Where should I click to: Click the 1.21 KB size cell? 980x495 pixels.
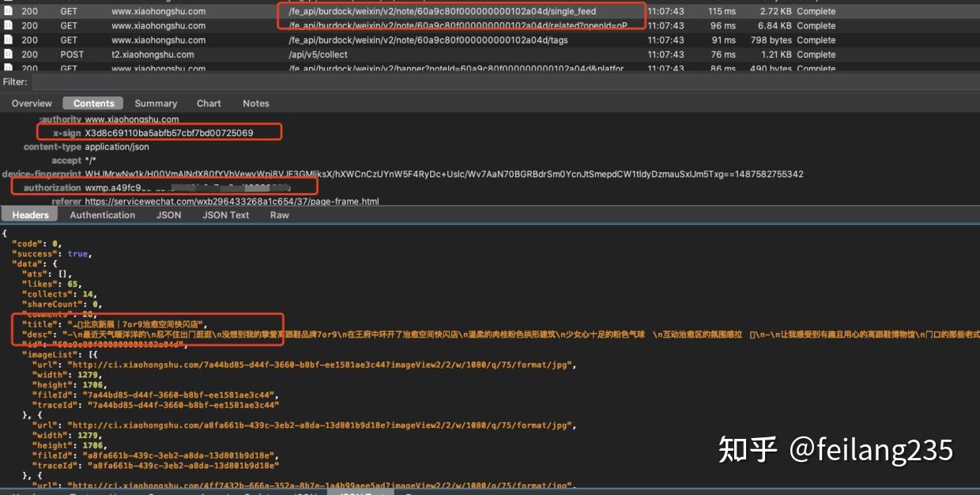coord(776,55)
